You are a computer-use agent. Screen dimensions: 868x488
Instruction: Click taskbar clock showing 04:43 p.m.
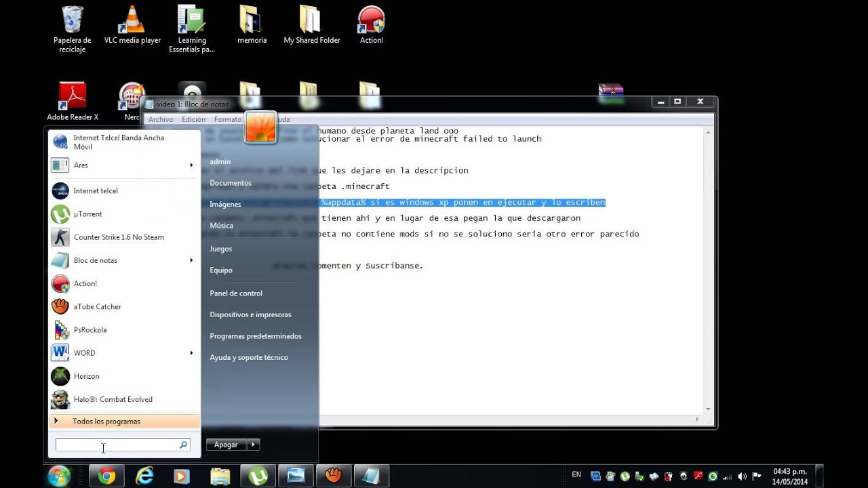(x=790, y=476)
